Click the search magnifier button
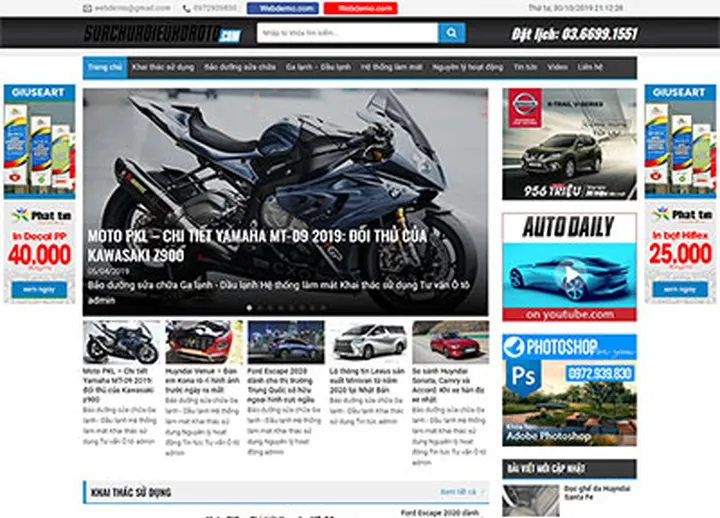The image size is (720, 518). [451, 33]
